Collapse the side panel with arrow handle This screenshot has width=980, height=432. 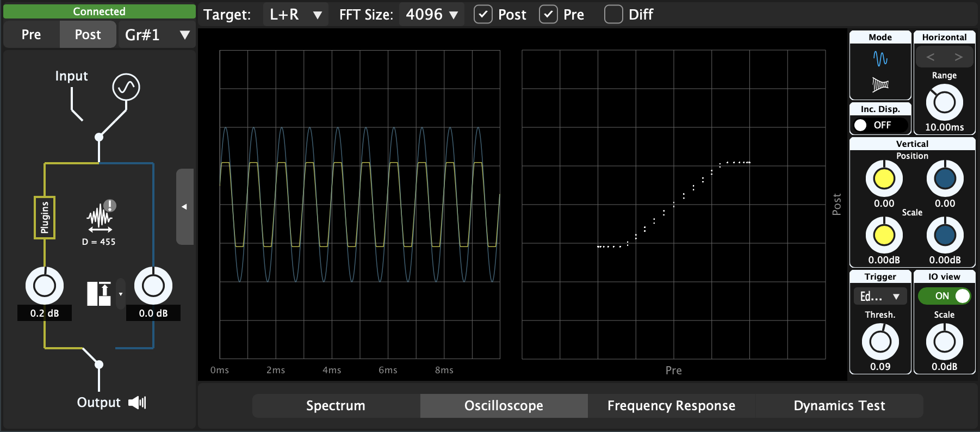[x=184, y=207]
